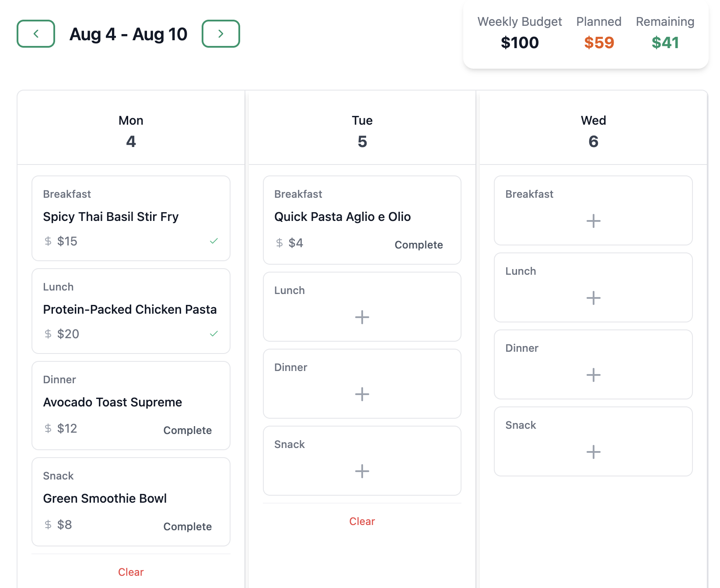Add a snack for Wednesday

tap(593, 451)
